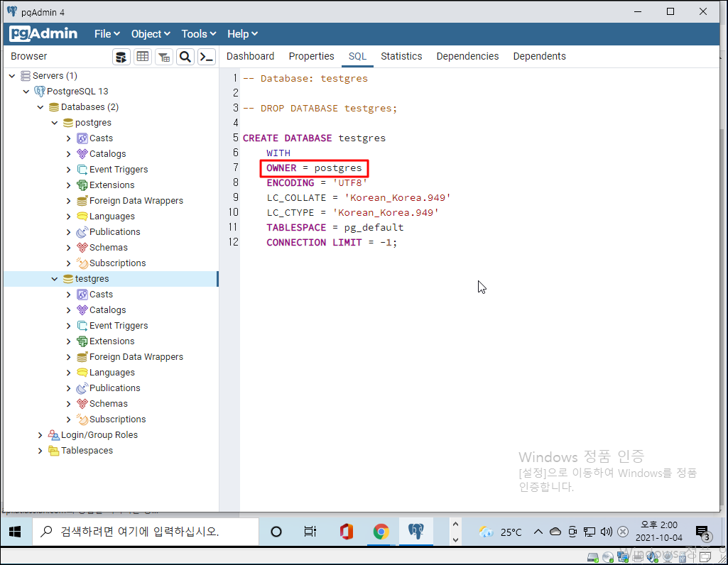Click Subscriptions icon under postgres
Screen dimensions: 728x565
(82, 263)
